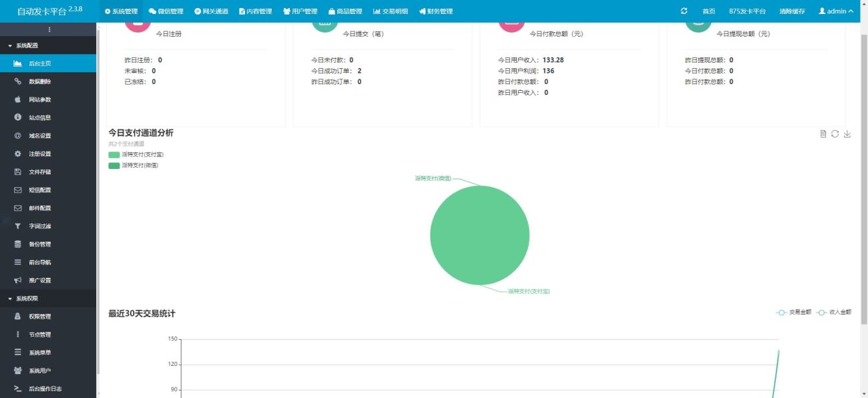Viewport: 868px width, 398px height.
Task: Open 数据删除 in the sidebar
Action: tap(39, 81)
